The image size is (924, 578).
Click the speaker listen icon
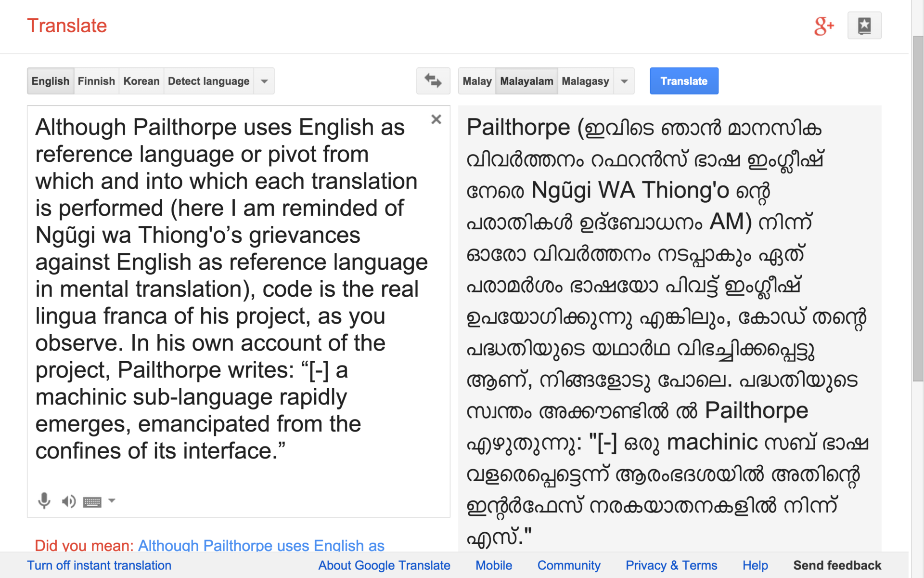pyautogui.click(x=68, y=501)
